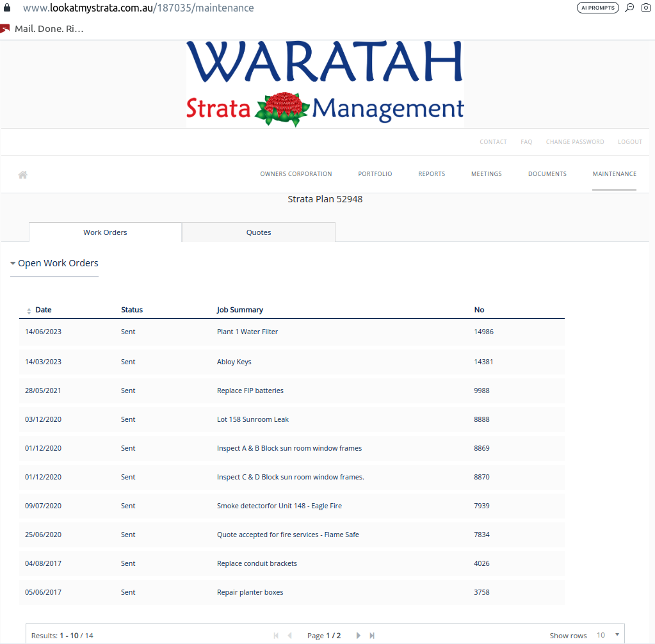Open Inspect C & D Block row
The image size is (655, 644).
[290, 477]
